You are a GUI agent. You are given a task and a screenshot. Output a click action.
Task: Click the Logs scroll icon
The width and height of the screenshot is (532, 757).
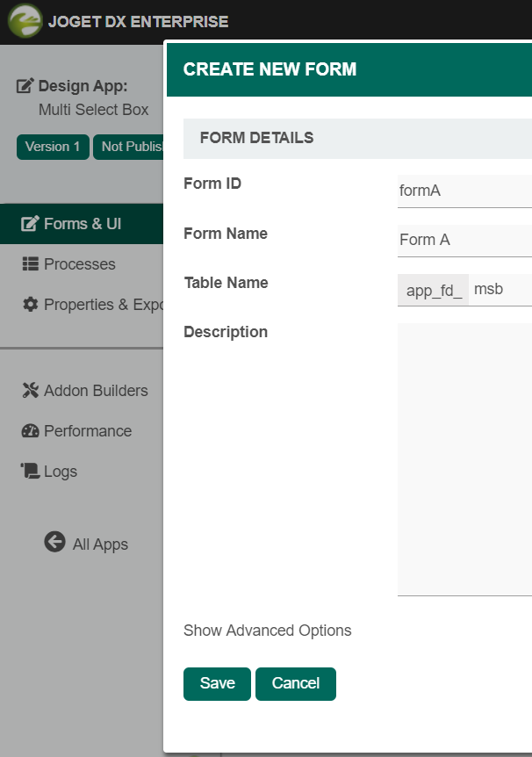pos(31,472)
